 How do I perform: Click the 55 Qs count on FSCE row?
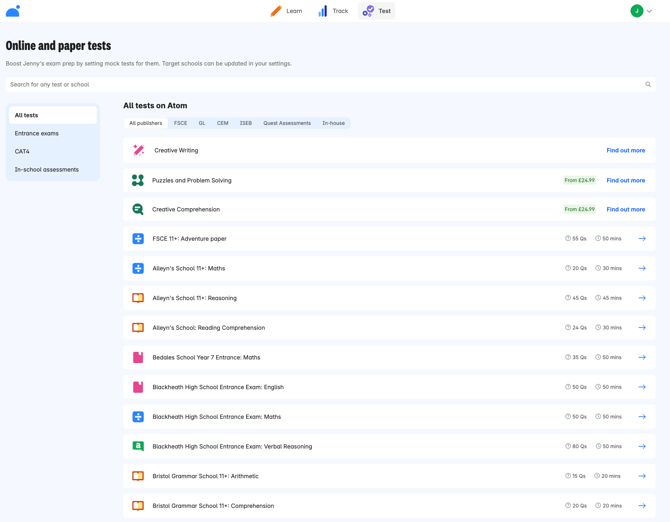[576, 238]
